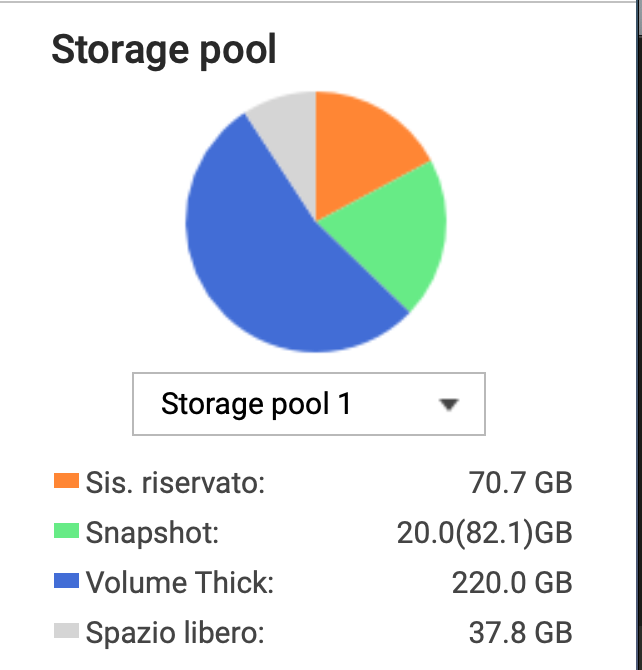This screenshot has width=642, height=670.
Task: Click the center point of the pie chart
Action: [316, 221]
